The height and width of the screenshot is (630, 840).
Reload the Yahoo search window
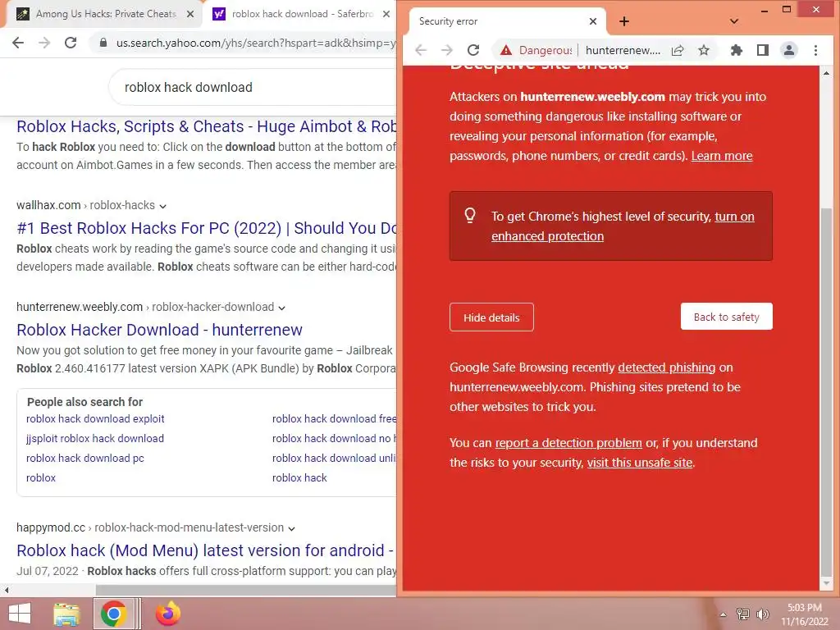click(x=71, y=43)
